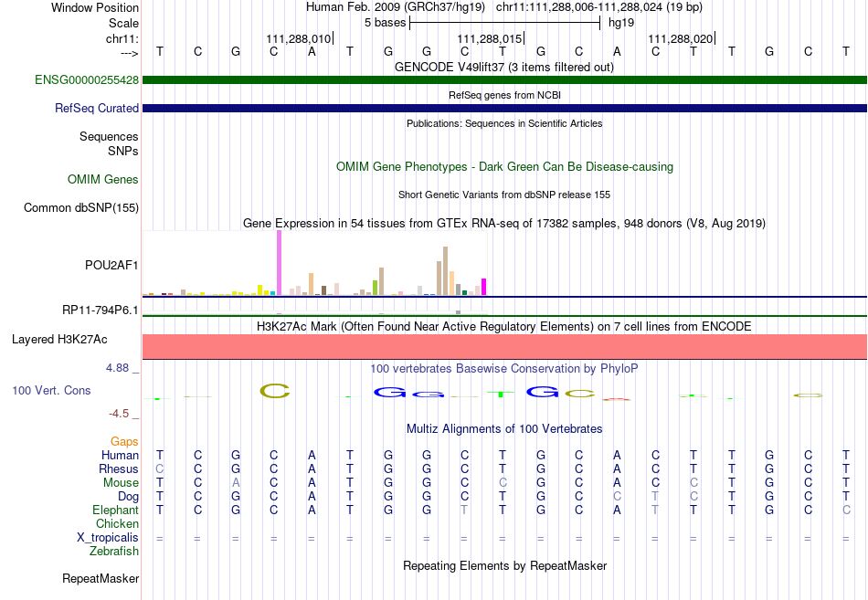Viewport: 868px width, 600px height.
Task: Select the dark blue RefSeq gene bar
Action: pos(504,108)
